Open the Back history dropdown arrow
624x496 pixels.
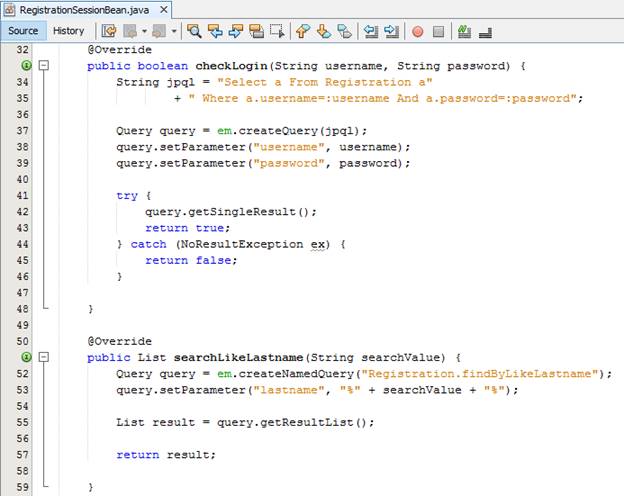pos(144,31)
